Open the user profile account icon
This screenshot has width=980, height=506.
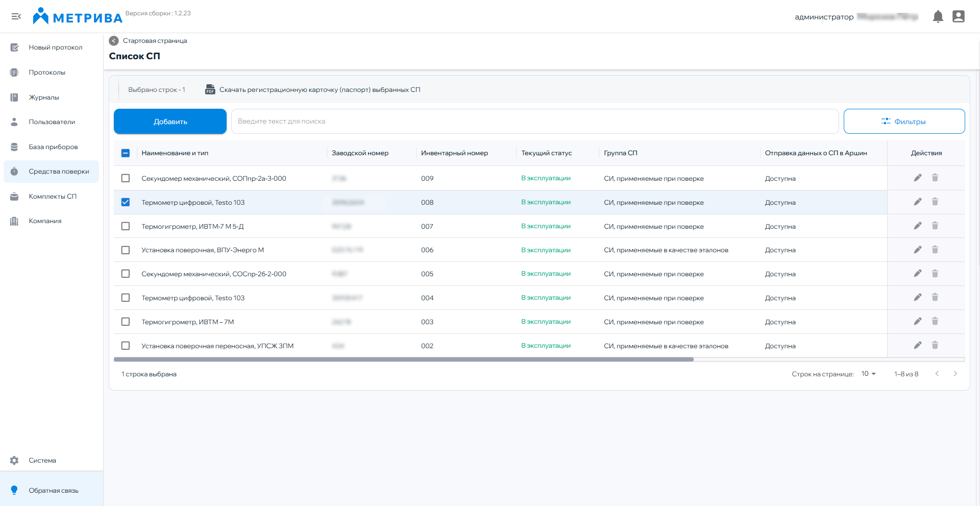(959, 17)
